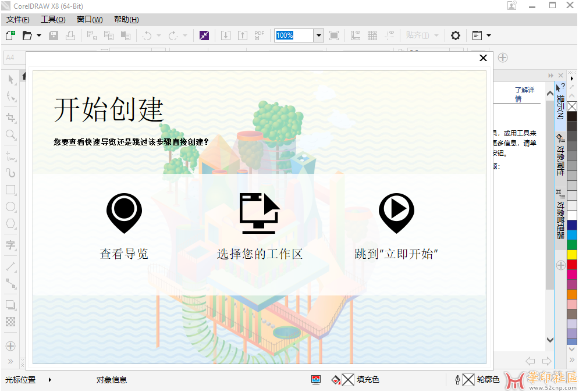Click the Export icon on the toolbar
The width and height of the screenshot is (579, 392).
click(242, 35)
